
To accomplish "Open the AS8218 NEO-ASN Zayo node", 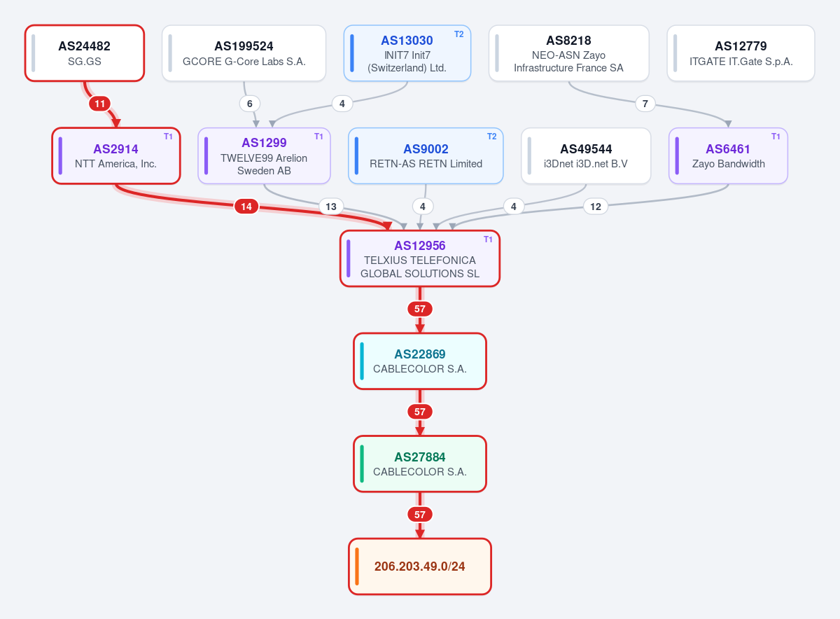I will coord(568,53).
